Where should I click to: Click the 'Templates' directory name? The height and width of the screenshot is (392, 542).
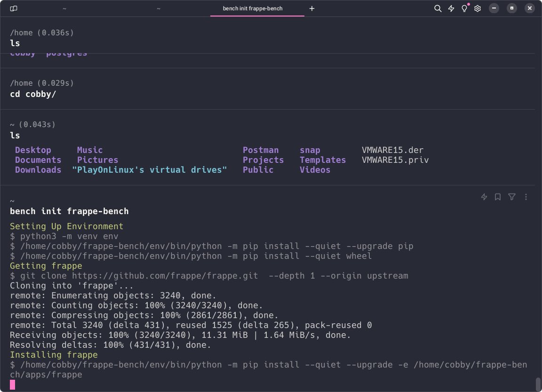(322, 160)
